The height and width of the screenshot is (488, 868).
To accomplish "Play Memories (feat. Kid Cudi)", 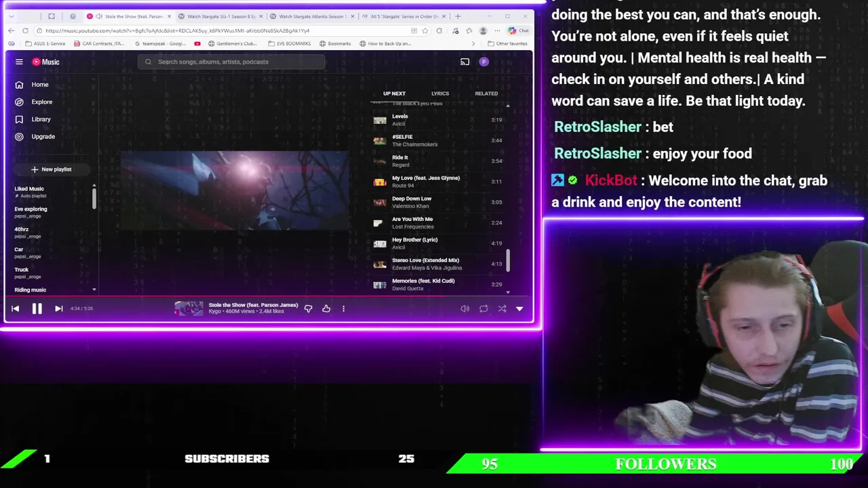I will [439, 284].
